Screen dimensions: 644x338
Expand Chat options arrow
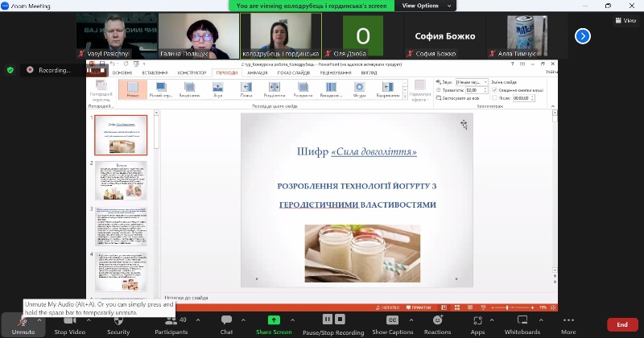point(243,320)
